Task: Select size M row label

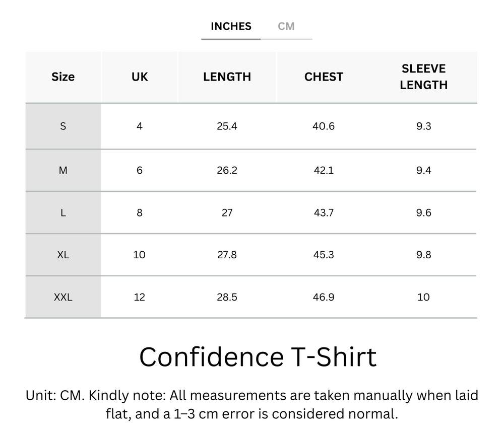Action: tap(62, 170)
